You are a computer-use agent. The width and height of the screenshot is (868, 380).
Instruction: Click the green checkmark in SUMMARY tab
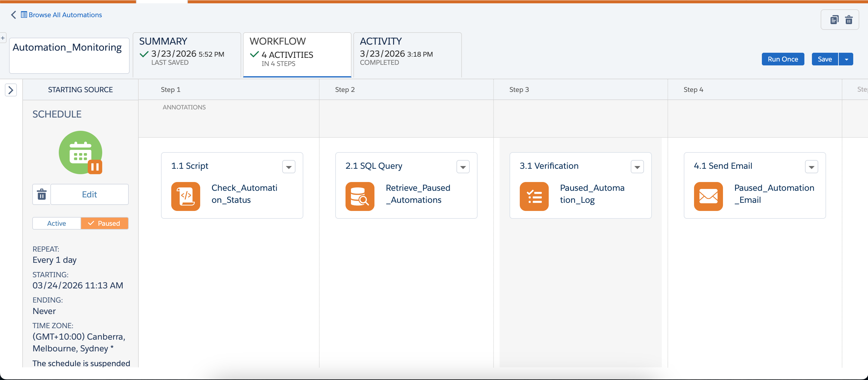[144, 54]
